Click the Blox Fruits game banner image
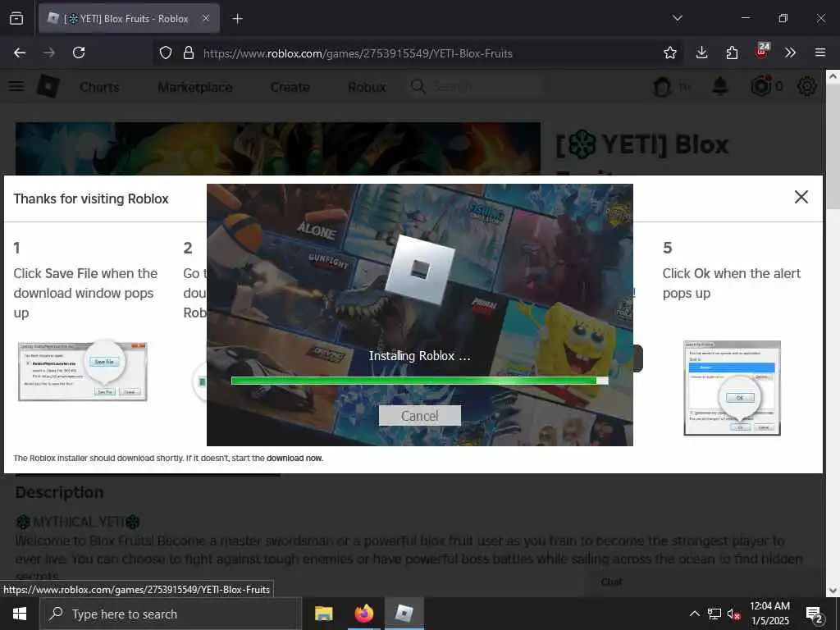The height and width of the screenshot is (630, 840). (x=278, y=148)
